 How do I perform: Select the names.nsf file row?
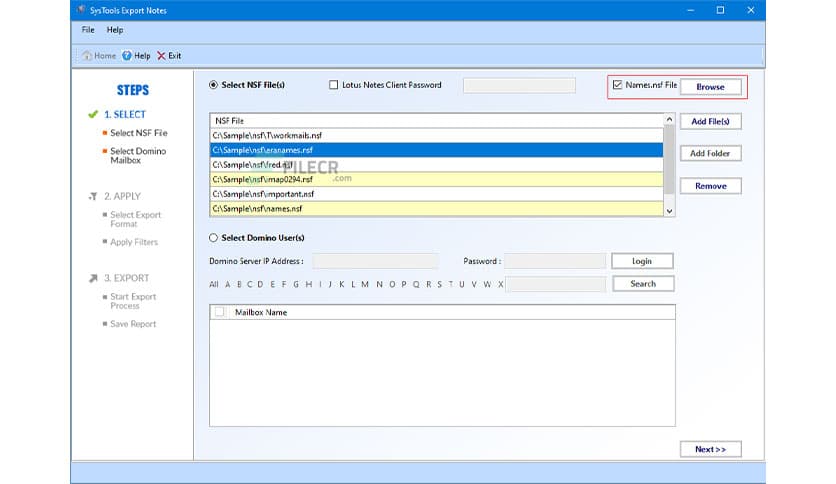click(437, 208)
